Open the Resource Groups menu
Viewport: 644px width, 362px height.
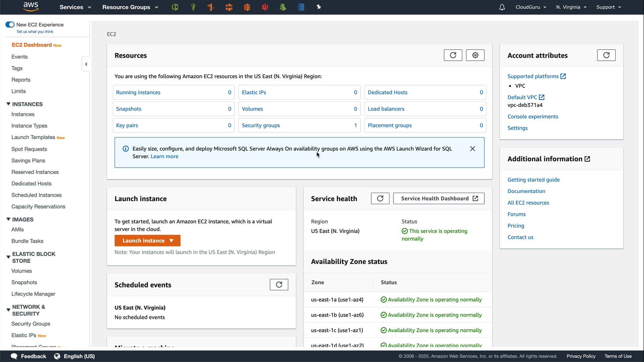(130, 7)
